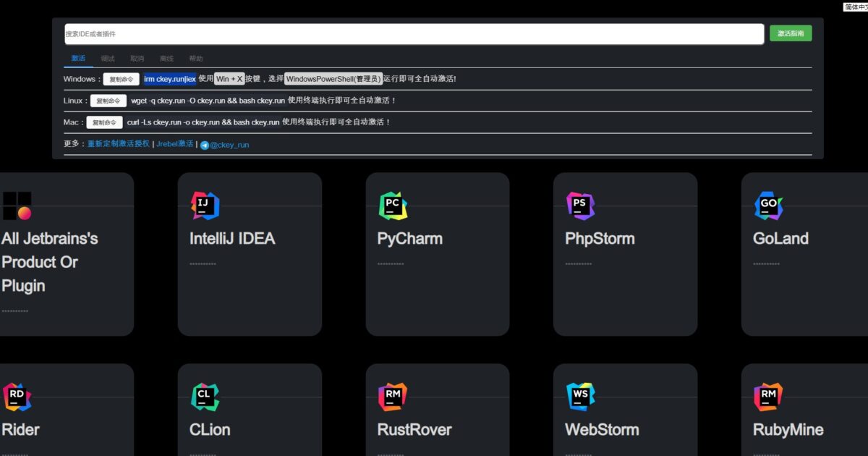
Task: Open the 离线 tab
Action: click(166, 59)
